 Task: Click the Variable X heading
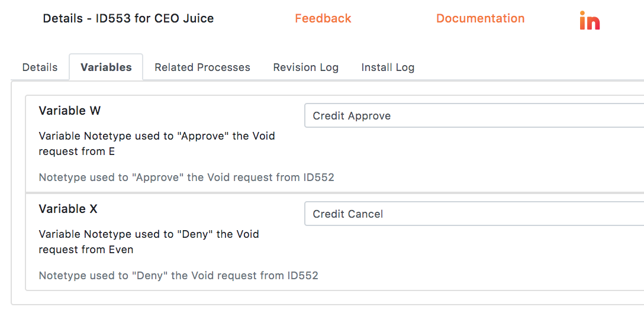tap(67, 209)
